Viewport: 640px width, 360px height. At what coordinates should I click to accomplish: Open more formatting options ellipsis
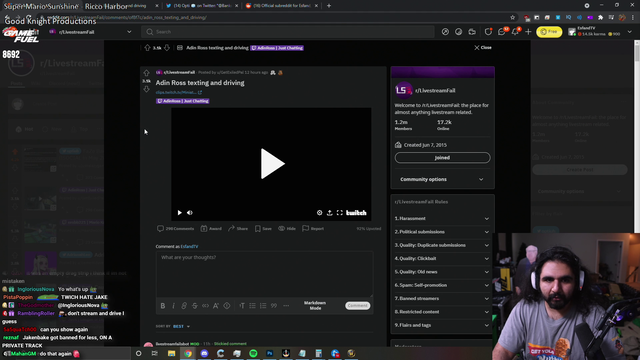pyautogui.click(x=286, y=306)
